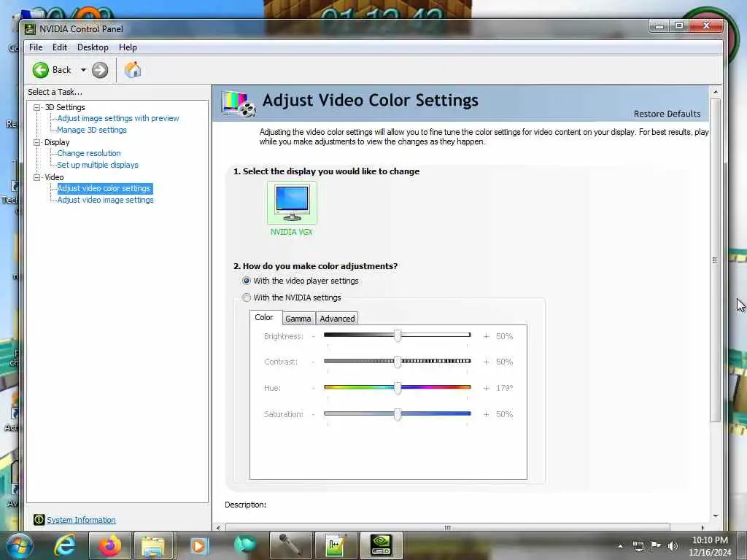Open the File menu
747x560 pixels.
(x=36, y=47)
